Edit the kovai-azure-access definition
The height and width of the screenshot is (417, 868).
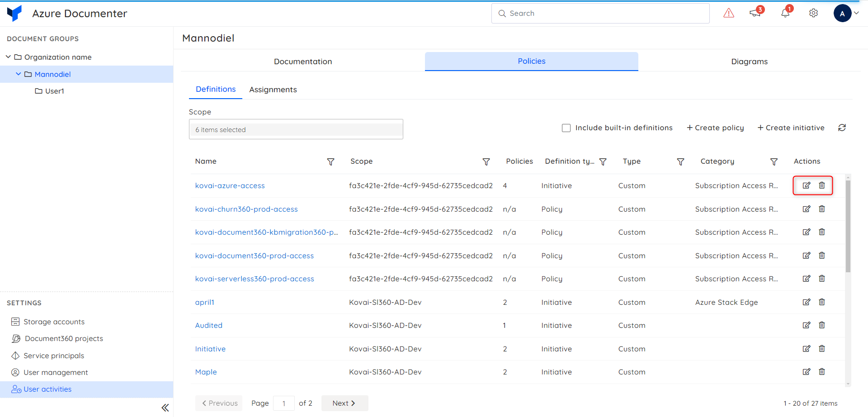click(807, 185)
